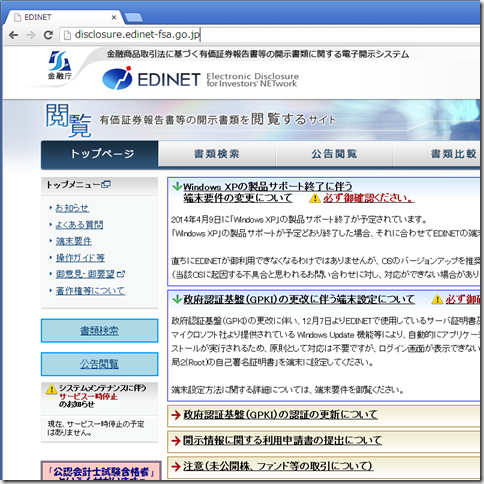Open the 御意見・御要望 link
484x484 pixels.
pos(85,274)
